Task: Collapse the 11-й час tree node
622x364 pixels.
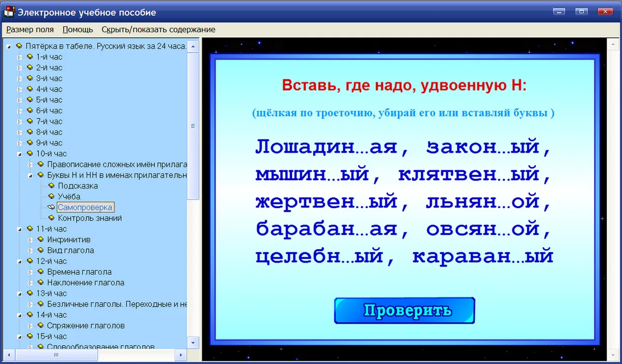Action: (x=20, y=229)
